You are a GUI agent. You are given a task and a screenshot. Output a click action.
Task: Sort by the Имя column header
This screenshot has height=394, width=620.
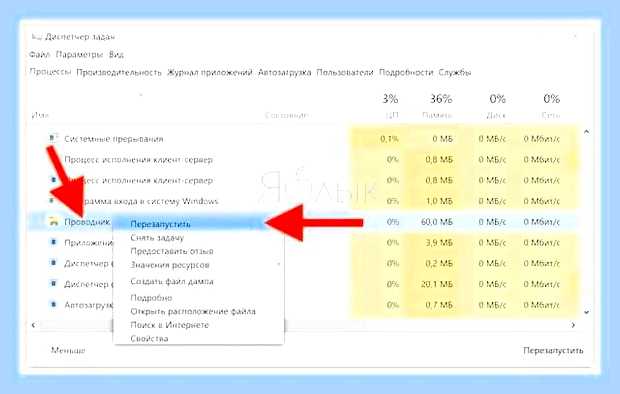click(40, 115)
